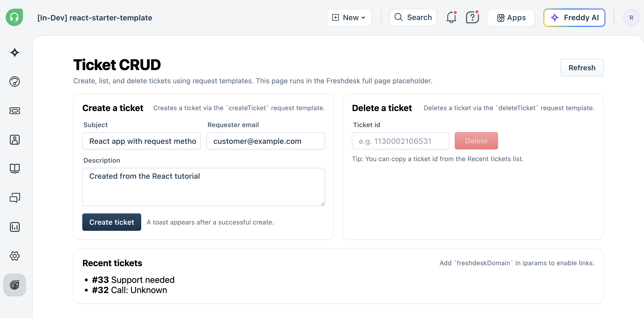Viewport: 644px width, 318px height.
Task: Click the sparkle icon at sidebar top
Action: 15,52
